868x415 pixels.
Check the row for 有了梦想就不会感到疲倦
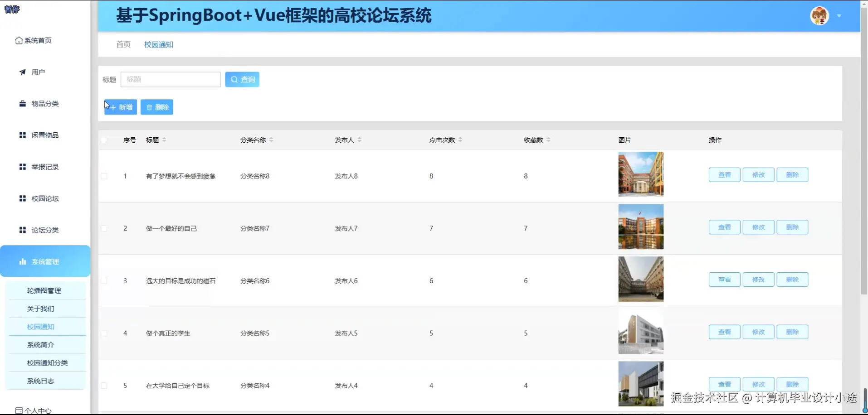tap(104, 176)
